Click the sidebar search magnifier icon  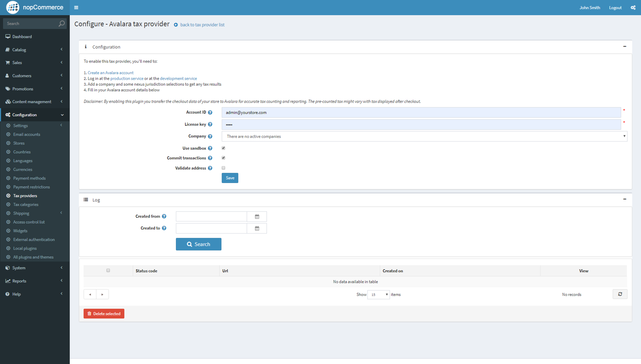[62, 24]
